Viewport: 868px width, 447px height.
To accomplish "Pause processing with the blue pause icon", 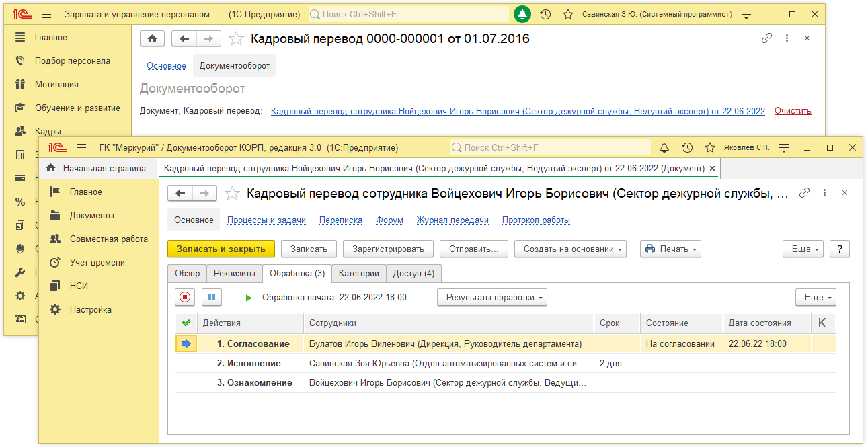I will 211,297.
